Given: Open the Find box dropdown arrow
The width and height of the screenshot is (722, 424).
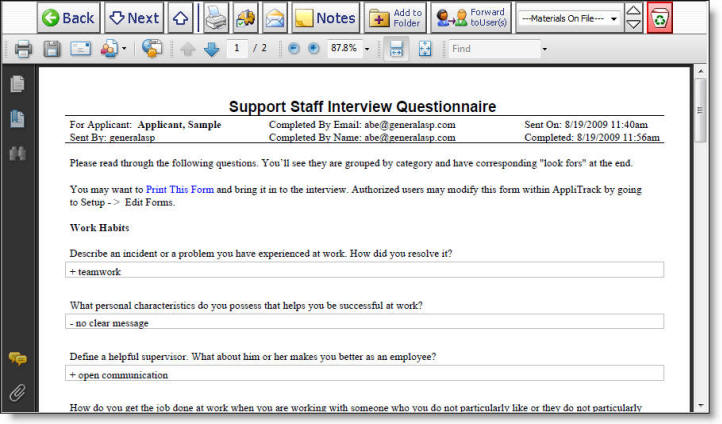Looking at the screenshot, I should 544,48.
